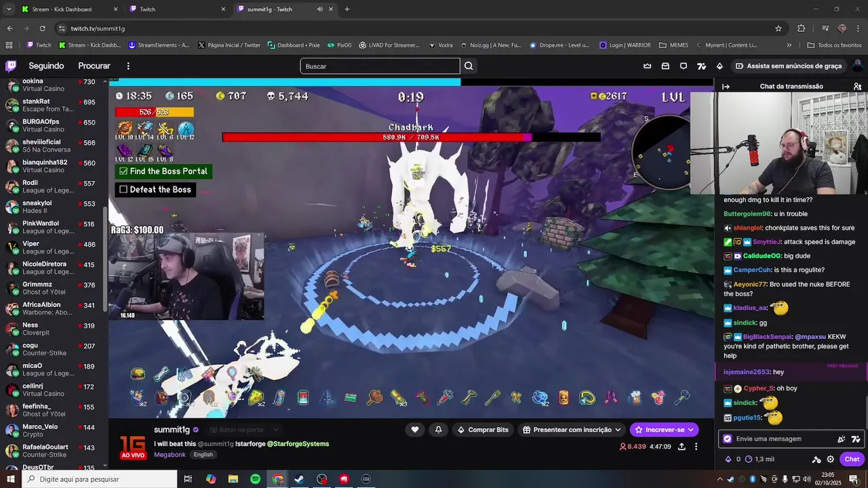Open Steam from taskbar
Viewport: 868px width, 488px height.
(x=299, y=479)
